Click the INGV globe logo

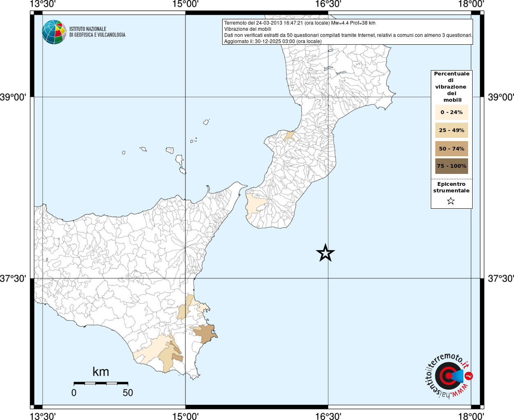pyautogui.click(x=54, y=32)
